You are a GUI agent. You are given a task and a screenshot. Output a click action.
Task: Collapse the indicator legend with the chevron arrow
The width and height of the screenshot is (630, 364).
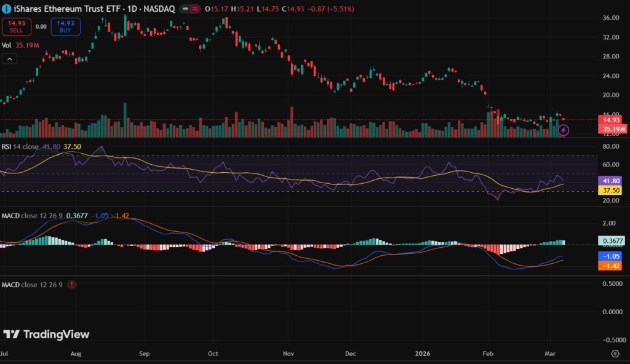tap(9, 59)
